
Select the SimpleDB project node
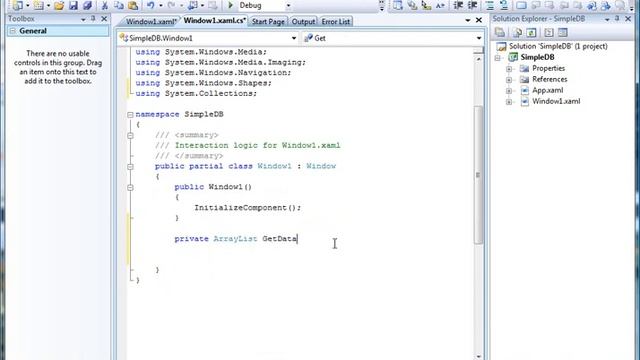point(537,58)
